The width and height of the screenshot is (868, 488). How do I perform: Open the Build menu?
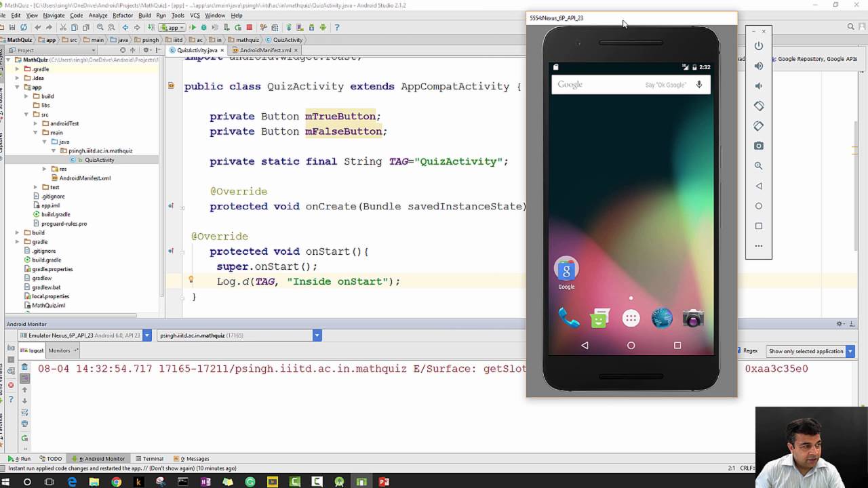[x=144, y=15]
